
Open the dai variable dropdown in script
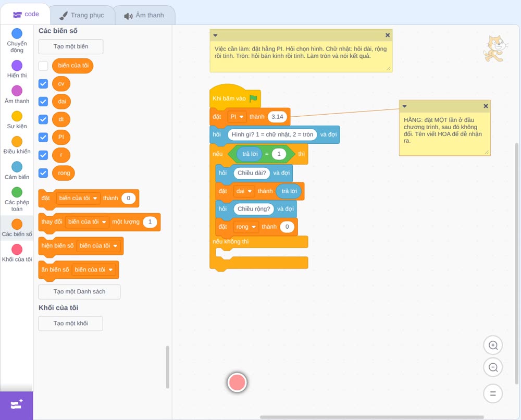point(244,191)
